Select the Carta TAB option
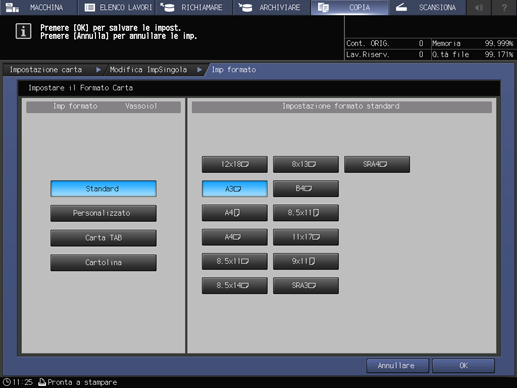The image size is (517, 388). click(x=103, y=238)
